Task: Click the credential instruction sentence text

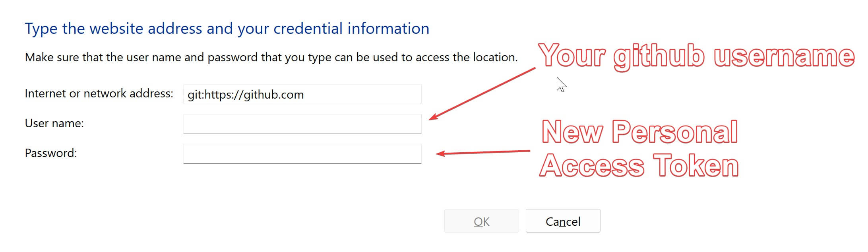Action: click(x=271, y=57)
